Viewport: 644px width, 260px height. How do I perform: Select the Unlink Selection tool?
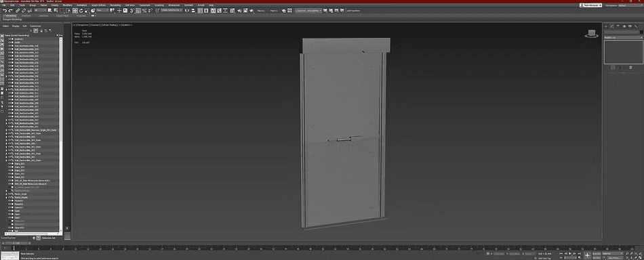(x=24, y=10)
